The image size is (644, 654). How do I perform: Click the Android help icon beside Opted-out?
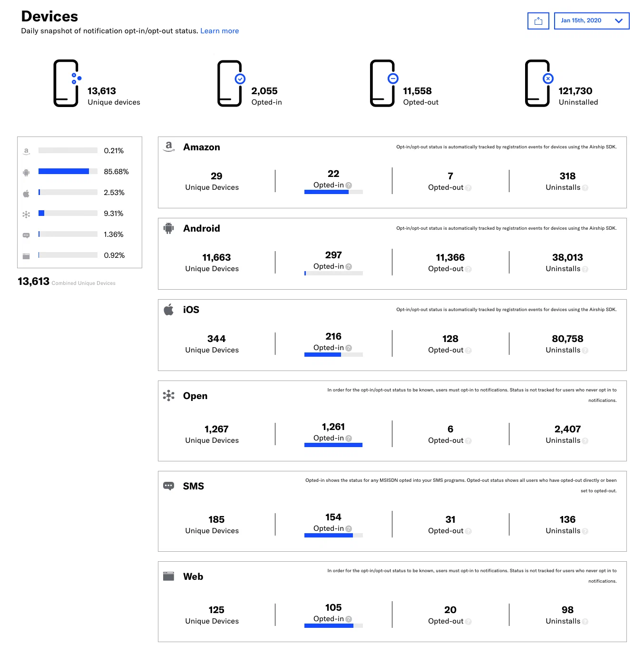pyautogui.click(x=468, y=269)
